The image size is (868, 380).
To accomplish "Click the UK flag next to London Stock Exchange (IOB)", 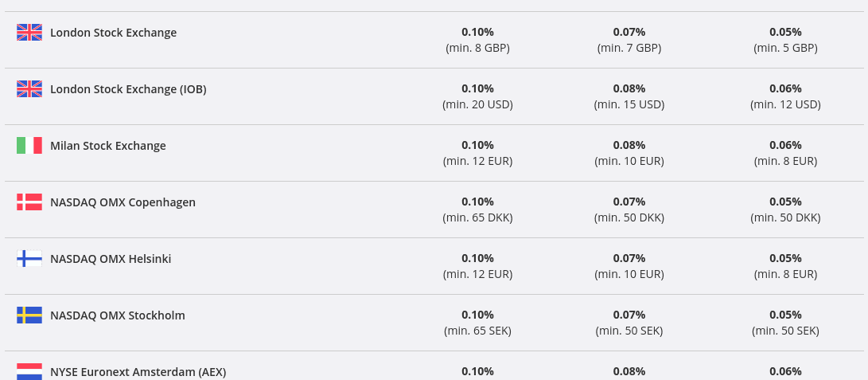I will pyautogui.click(x=29, y=88).
